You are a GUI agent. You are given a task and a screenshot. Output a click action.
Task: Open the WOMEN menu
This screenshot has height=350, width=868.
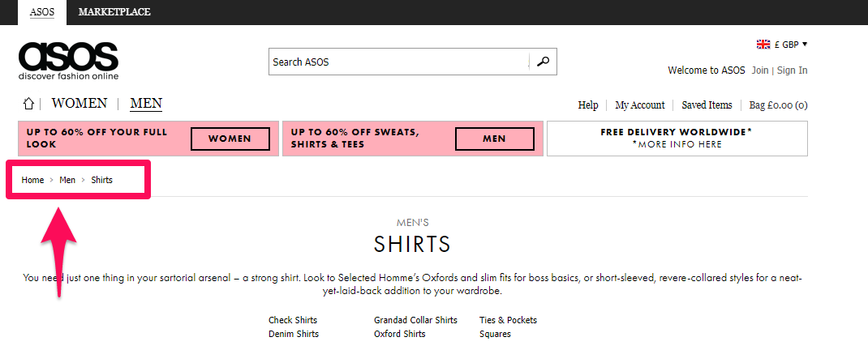(79, 104)
